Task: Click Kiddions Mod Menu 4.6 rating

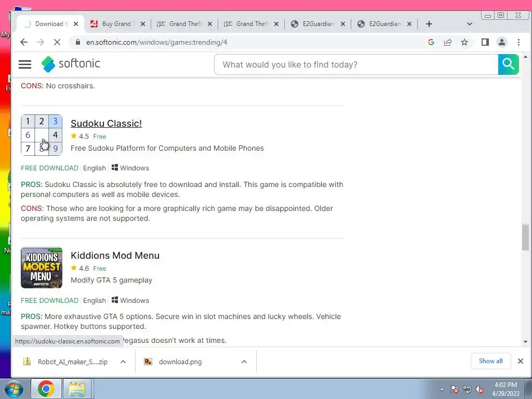Action: tap(79, 269)
